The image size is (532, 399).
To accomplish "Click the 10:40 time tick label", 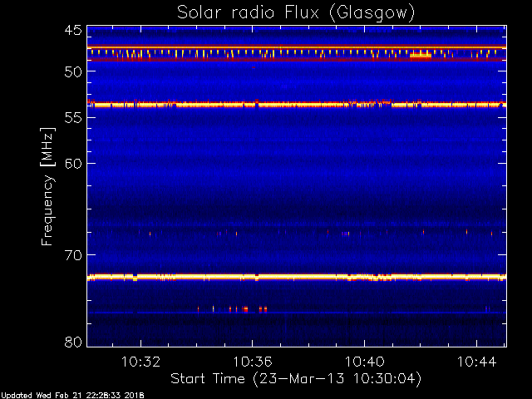I will click(x=365, y=362).
